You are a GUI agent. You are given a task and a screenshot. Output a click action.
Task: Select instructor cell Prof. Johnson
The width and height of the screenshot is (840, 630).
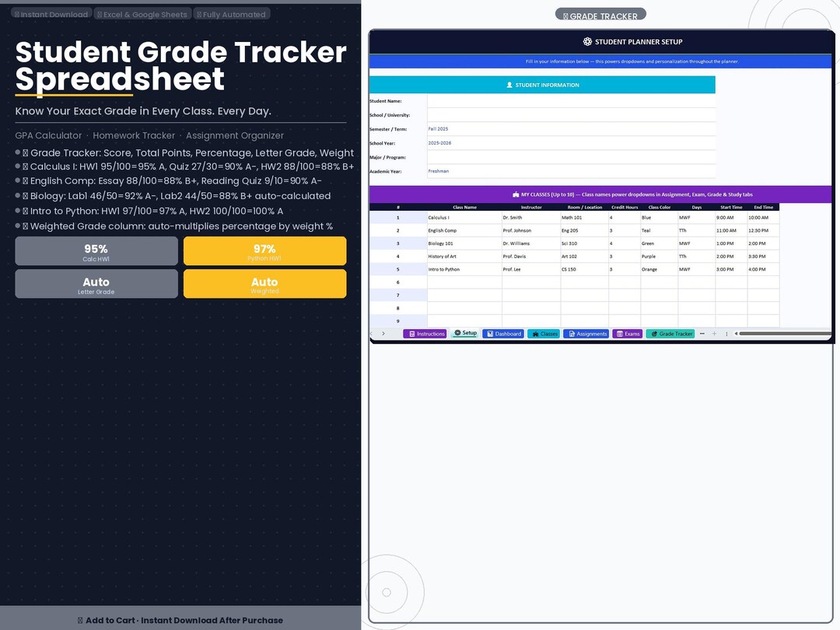pos(531,230)
